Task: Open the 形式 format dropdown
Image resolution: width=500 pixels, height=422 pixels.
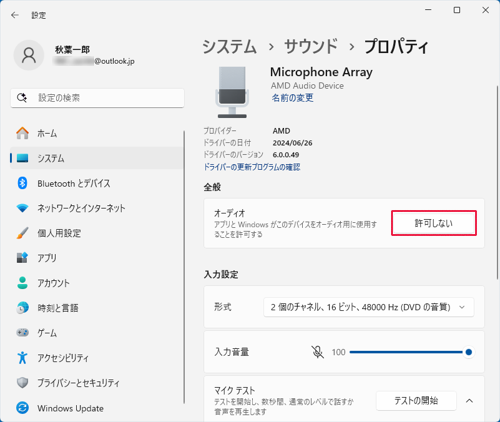Action: pyautogui.click(x=368, y=307)
